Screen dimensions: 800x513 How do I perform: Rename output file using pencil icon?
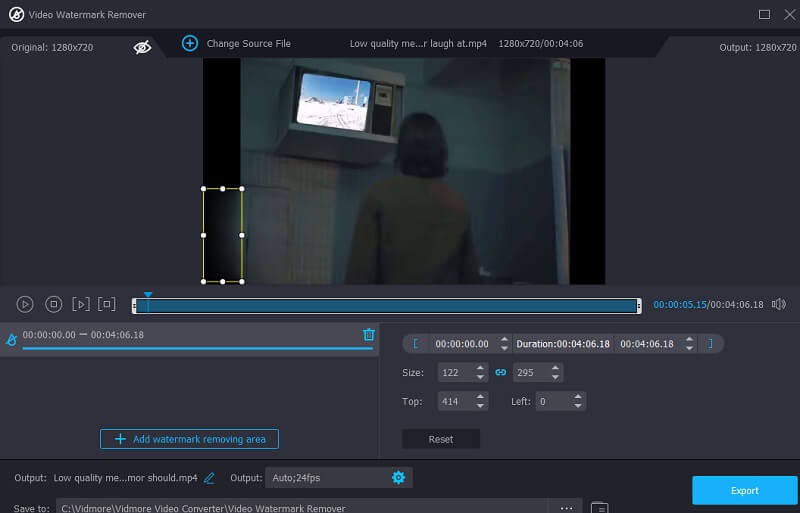[209, 478]
